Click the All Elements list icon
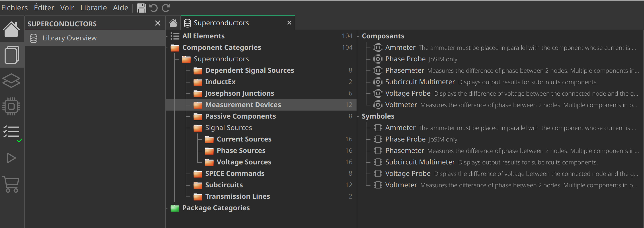The width and height of the screenshot is (644, 228). click(x=175, y=36)
